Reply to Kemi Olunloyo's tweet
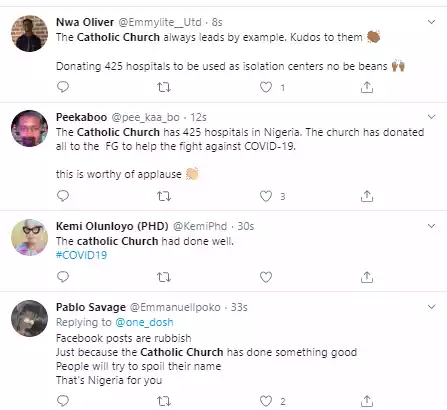 pyautogui.click(x=63, y=277)
